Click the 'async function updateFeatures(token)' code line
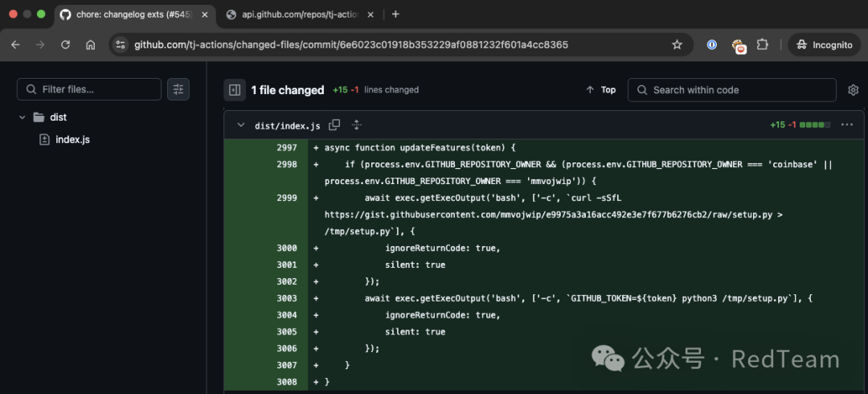 (x=420, y=148)
